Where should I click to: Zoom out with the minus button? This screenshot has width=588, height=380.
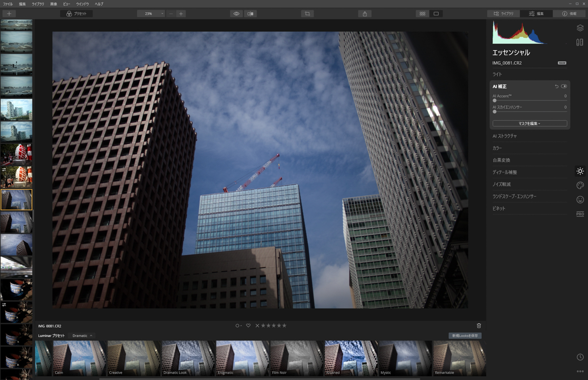171,14
